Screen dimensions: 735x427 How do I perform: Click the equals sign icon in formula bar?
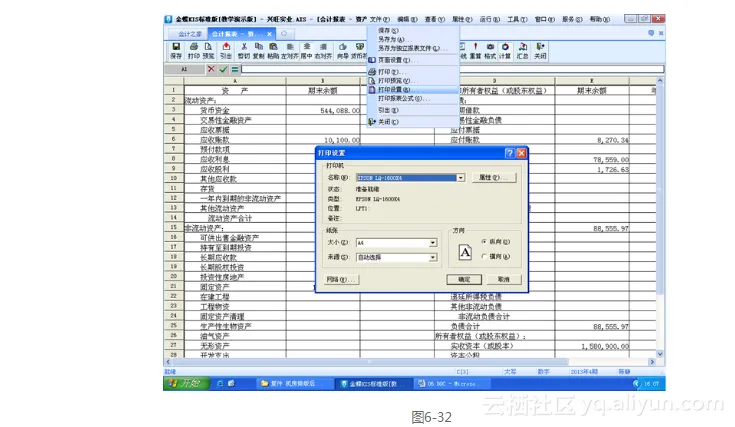[x=234, y=69]
